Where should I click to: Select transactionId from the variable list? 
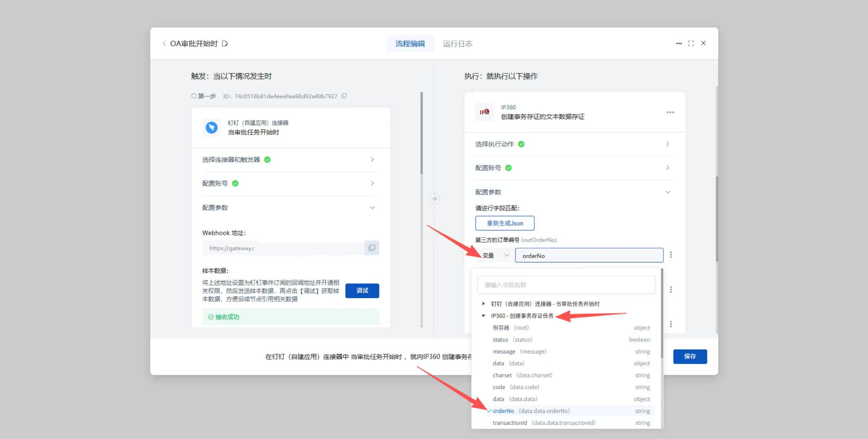click(510, 423)
